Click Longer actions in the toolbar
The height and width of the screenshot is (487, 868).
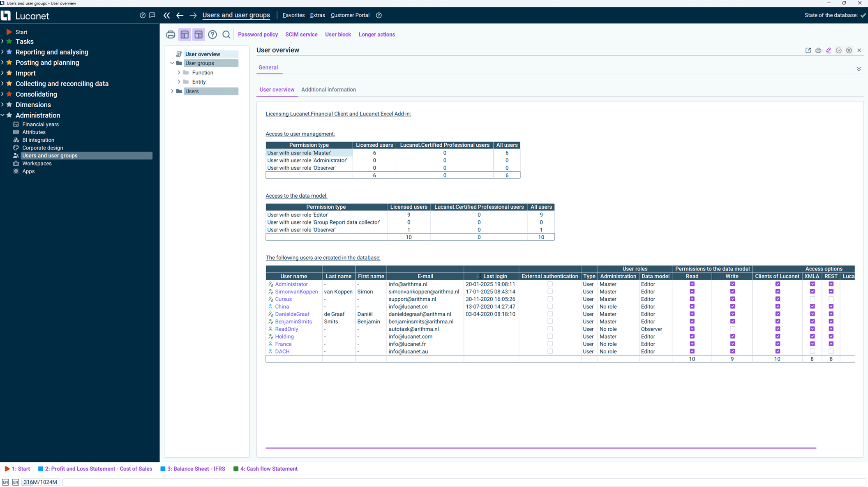point(376,35)
